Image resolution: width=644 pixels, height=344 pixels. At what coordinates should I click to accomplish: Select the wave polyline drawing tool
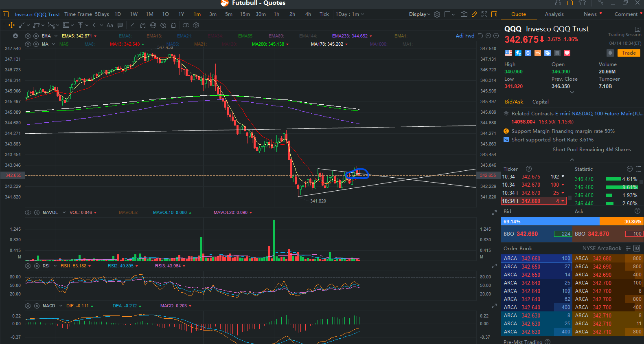tap(51, 25)
